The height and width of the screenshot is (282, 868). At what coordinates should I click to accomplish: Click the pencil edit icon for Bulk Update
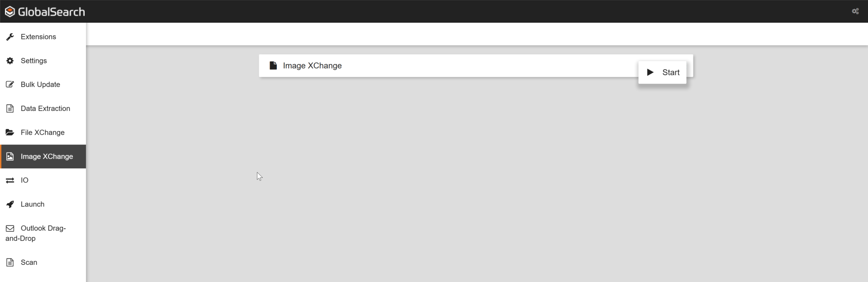(10, 85)
